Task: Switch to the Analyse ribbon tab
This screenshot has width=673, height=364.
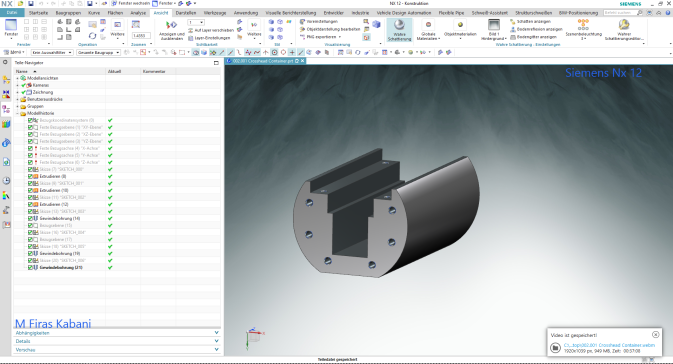Action: pyautogui.click(x=138, y=13)
